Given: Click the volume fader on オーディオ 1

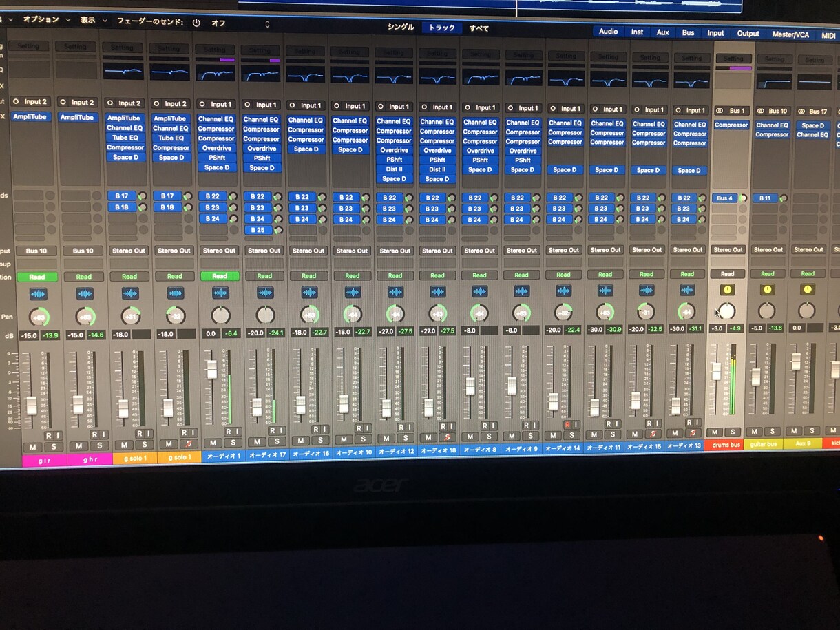Looking at the screenshot, I should (212, 369).
